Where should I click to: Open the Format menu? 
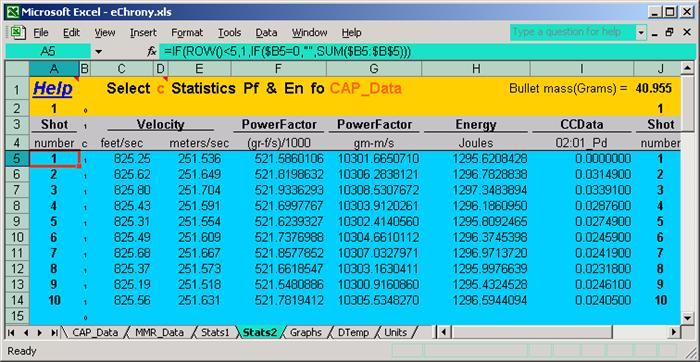point(187,33)
